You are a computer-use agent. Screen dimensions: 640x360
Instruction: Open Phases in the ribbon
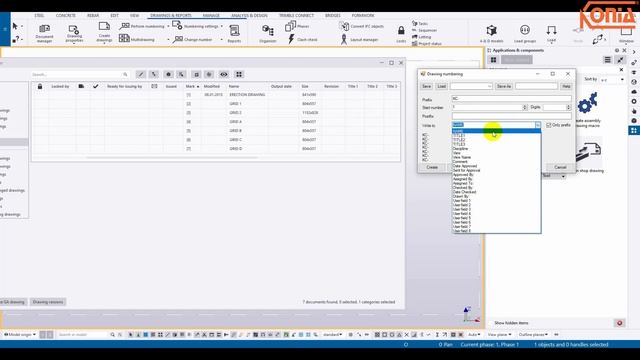click(297, 26)
